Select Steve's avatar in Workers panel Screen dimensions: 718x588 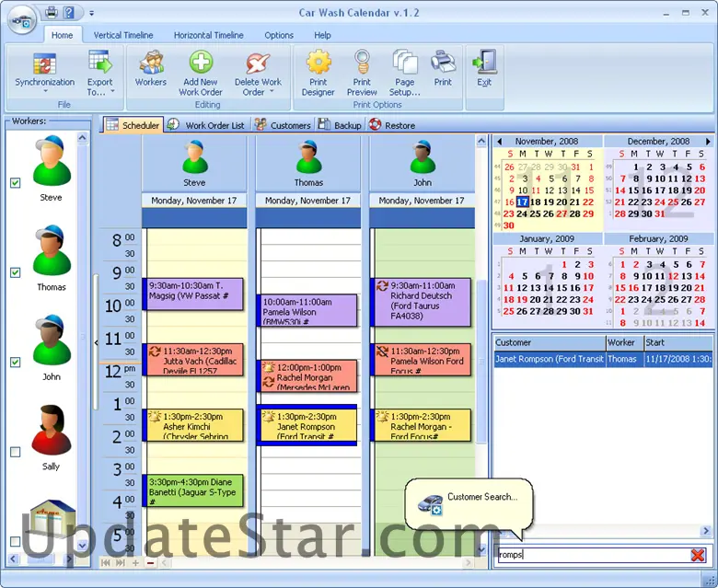pos(52,160)
